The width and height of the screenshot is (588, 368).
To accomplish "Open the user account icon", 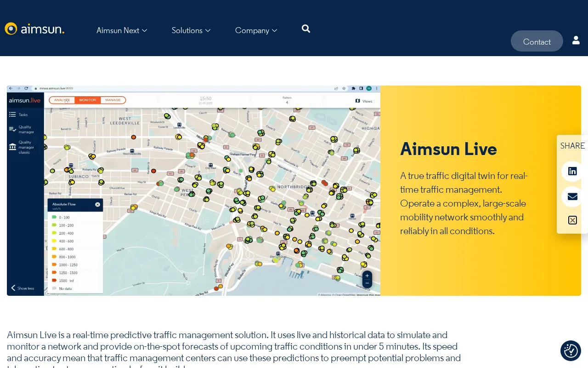I will coord(576,40).
